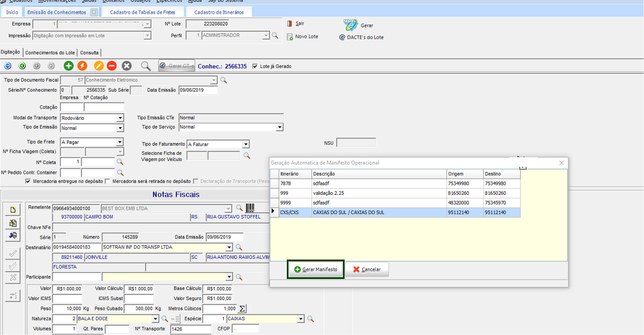Uncheck 'Mercadoria entregue no depósito'

point(28,181)
